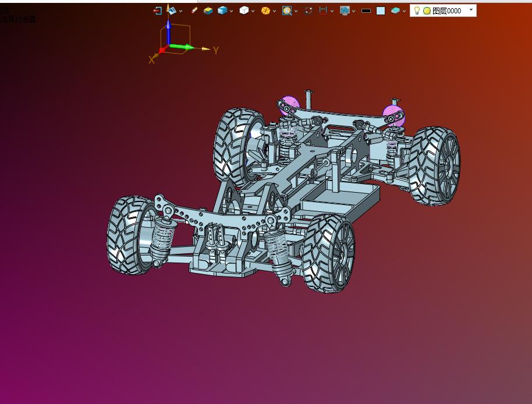Click the black line color swatch

pyautogui.click(x=366, y=11)
